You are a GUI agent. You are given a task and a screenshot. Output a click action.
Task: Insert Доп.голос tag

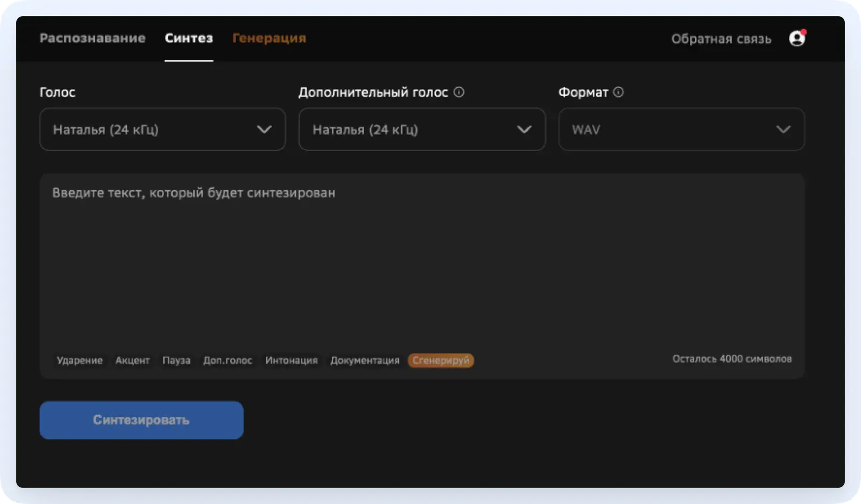click(228, 360)
